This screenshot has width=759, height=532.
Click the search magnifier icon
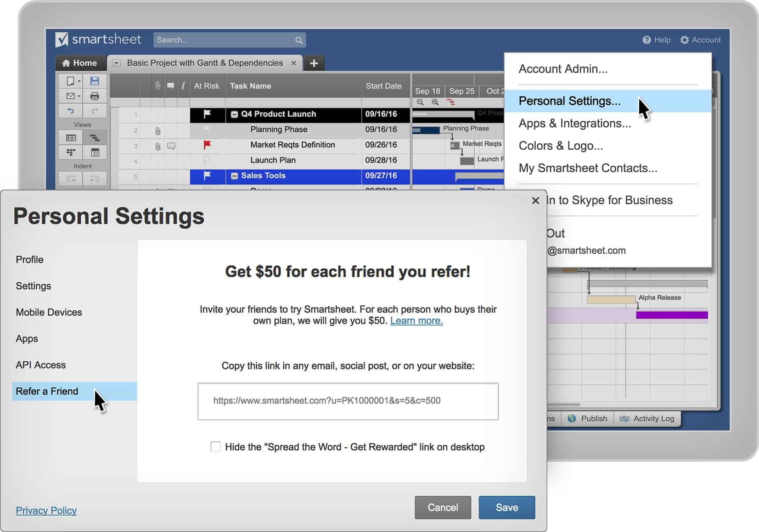click(x=299, y=40)
